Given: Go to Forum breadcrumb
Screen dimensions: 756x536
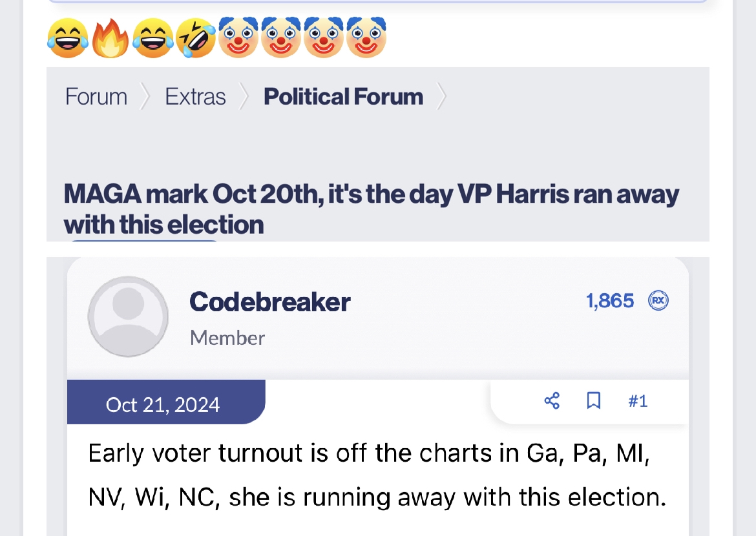Looking at the screenshot, I should (96, 97).
